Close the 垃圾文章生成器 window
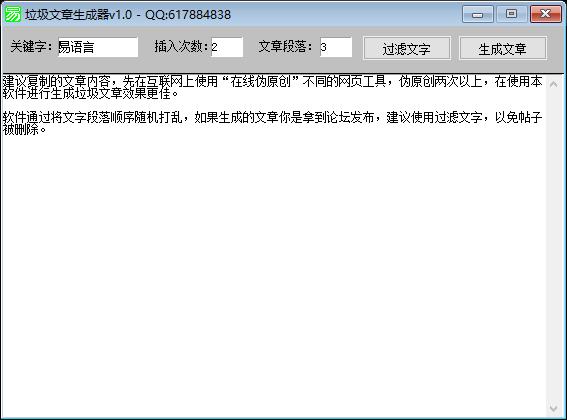The width and height of the screenshot is (567, 420). click(x=546, y=14)
